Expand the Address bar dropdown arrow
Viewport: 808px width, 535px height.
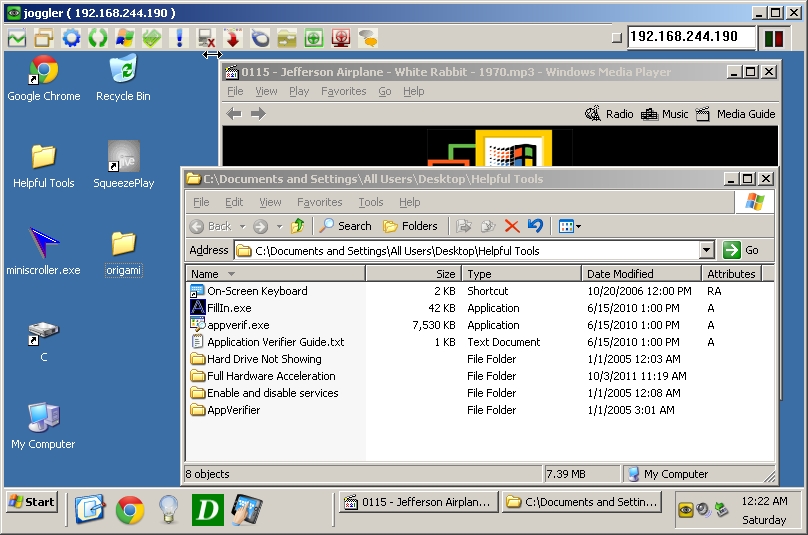tap(706, 250)
